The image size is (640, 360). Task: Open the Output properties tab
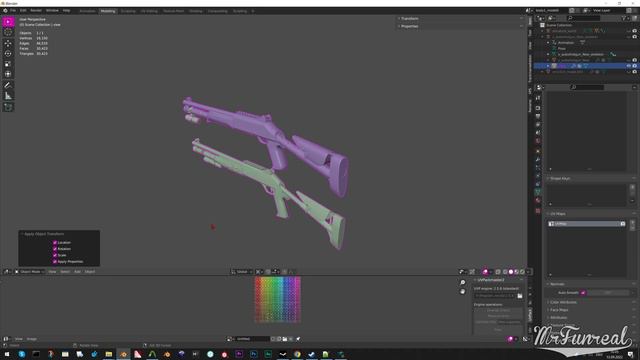(538, 116)
